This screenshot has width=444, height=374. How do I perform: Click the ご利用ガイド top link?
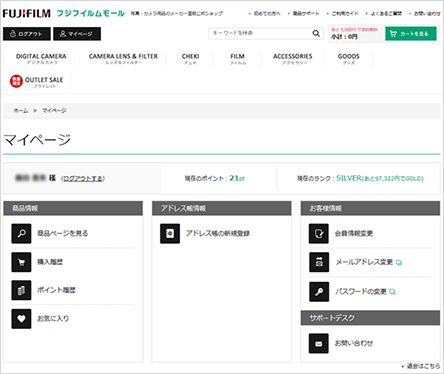tap(345, 14)
